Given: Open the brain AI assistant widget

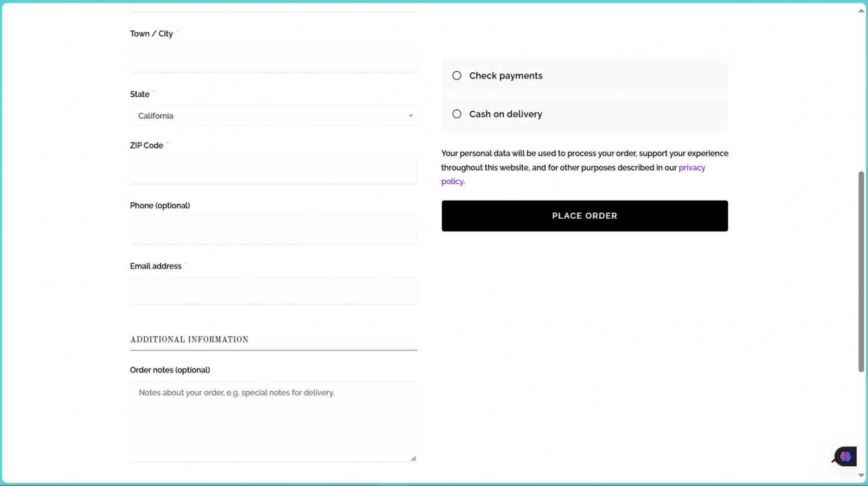Looking at the screenshot, I should tap(845, 457).
